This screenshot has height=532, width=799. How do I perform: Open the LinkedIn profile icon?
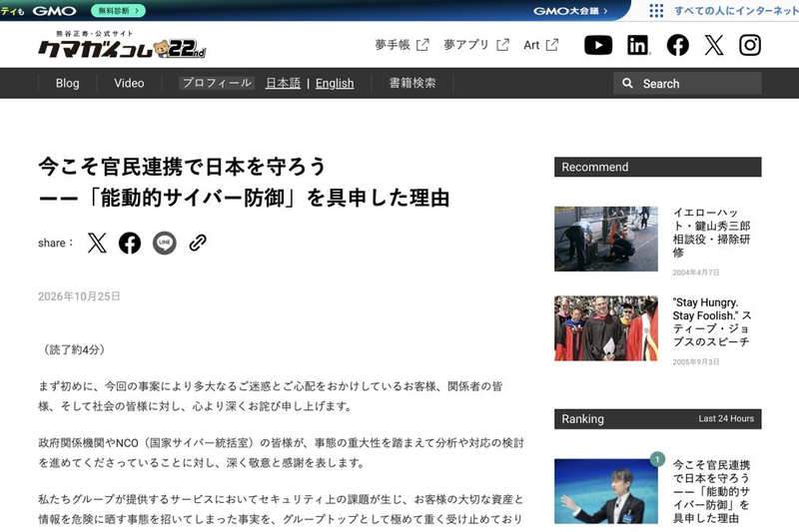point(638,45)
